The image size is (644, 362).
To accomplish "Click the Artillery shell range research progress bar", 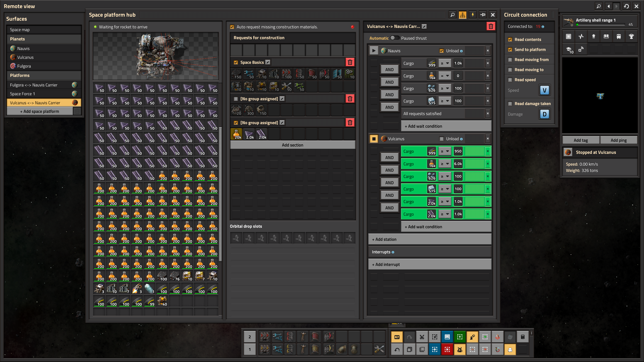I will pos(601,25).
